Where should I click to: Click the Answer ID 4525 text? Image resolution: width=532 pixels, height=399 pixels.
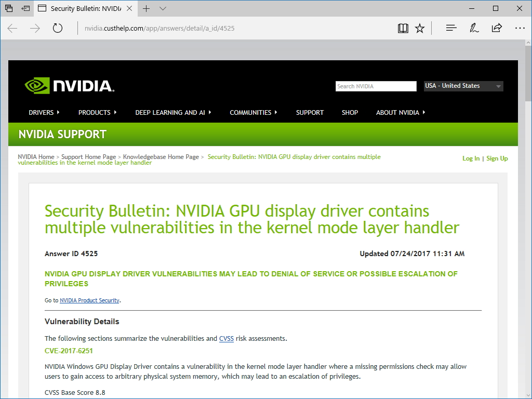coord(71,254)
